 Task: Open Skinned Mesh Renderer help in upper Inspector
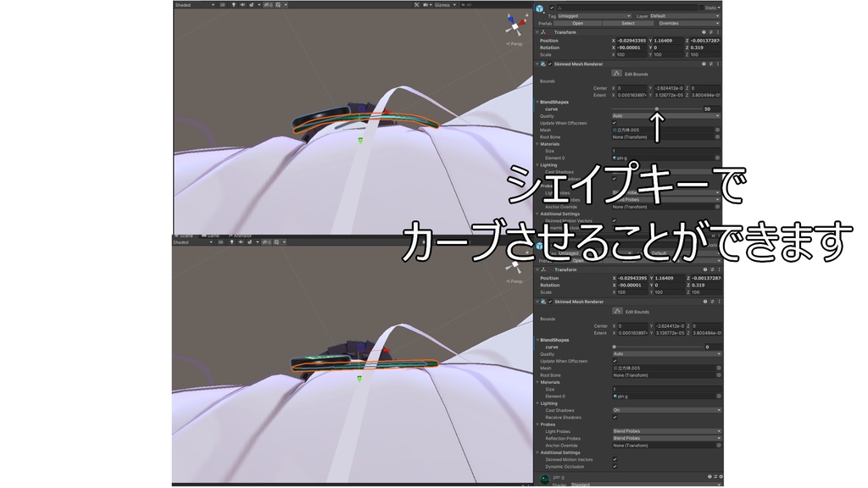[x=704, y=64]
